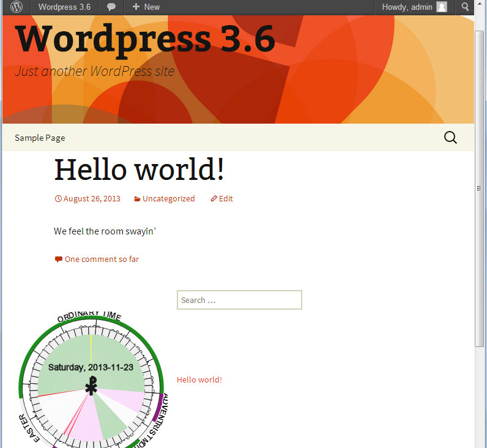This screenshot has width=487, height=448.
Task: Click the vertical scrollbar thumb
Action: click(x=479, y=189)
